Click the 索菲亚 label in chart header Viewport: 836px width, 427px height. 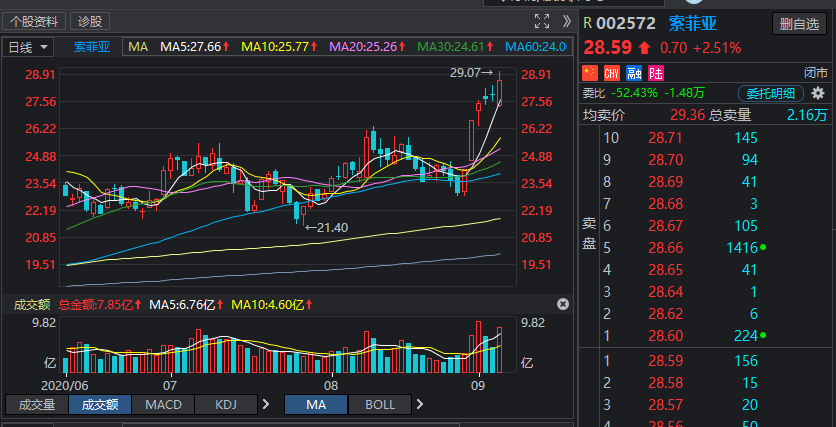[91, 47]
